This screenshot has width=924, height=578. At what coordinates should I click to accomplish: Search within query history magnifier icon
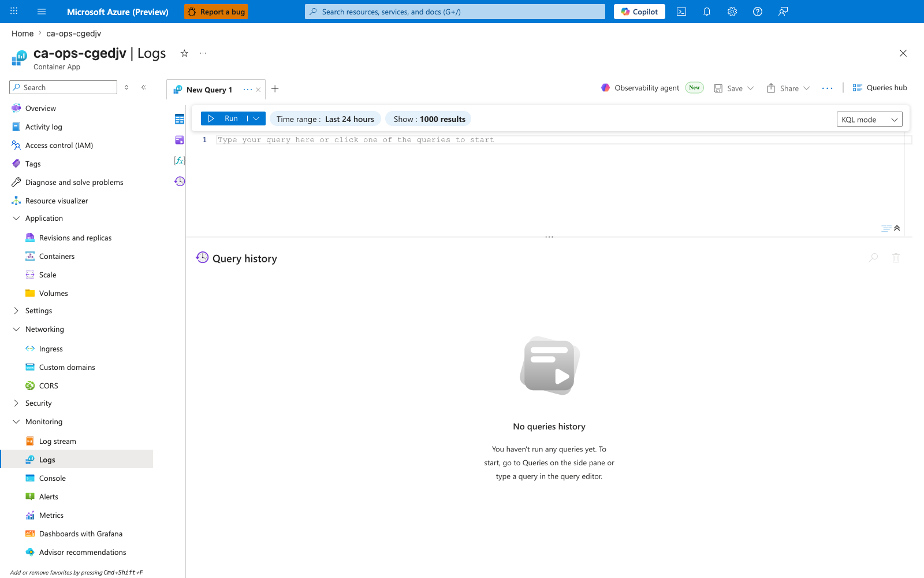[x=873, y=258]
